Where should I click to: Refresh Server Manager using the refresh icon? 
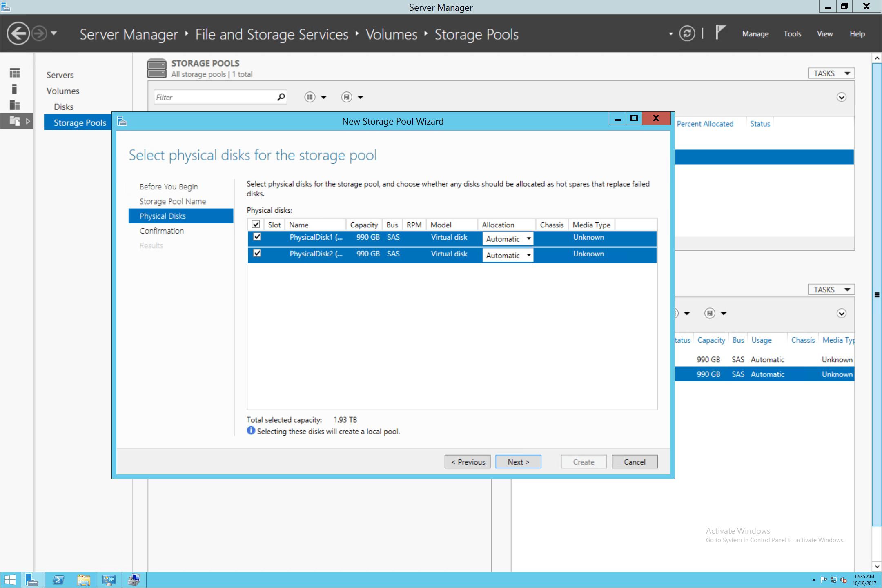coord(687,33)
